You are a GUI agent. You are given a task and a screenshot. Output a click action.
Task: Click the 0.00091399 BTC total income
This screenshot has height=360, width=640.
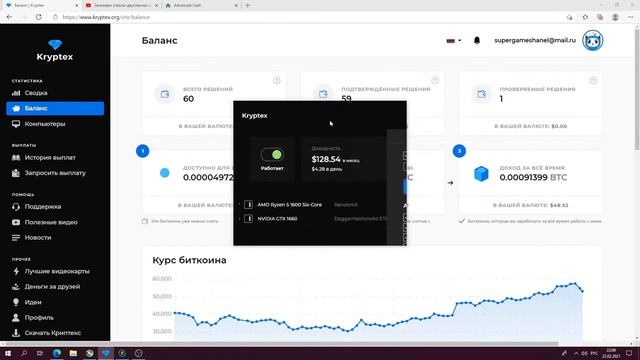click(533, 178)
